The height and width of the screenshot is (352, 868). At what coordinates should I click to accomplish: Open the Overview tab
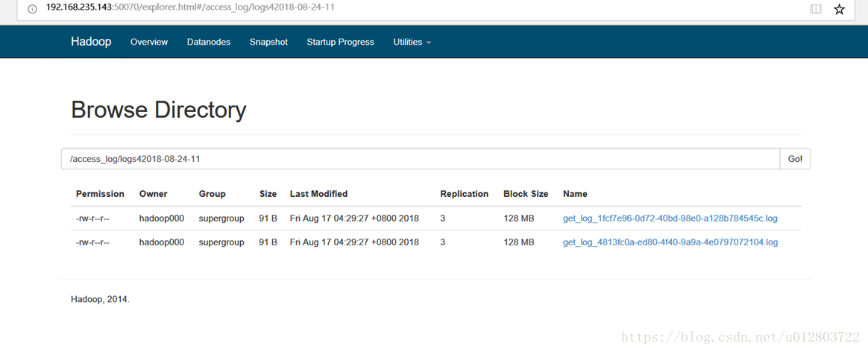point(149,42)
